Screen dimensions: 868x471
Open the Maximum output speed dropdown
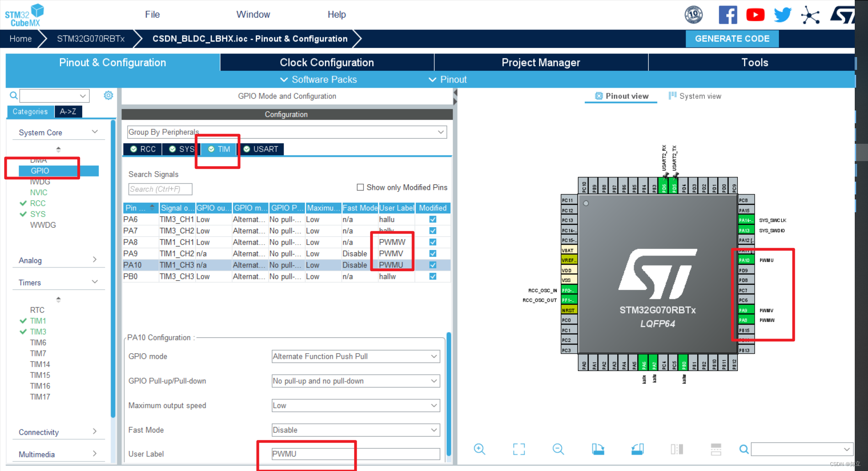pyautogui.click(x=356, y=406)
